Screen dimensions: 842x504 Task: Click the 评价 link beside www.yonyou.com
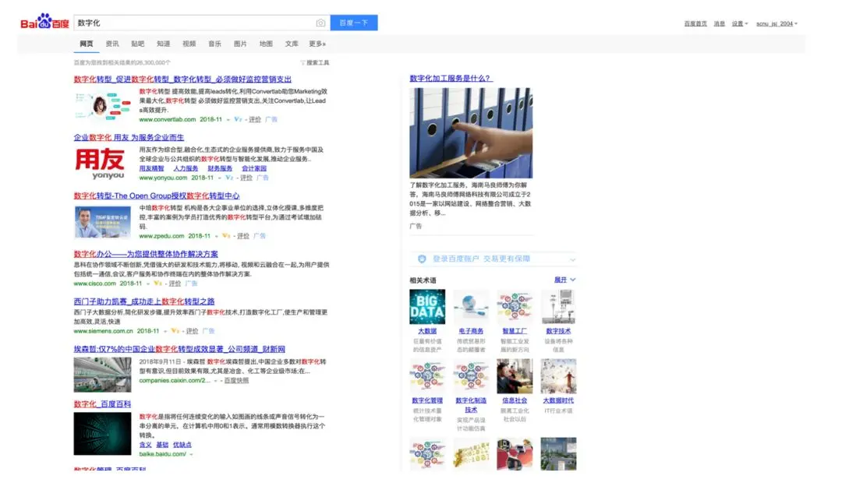(x=246, y=178)
